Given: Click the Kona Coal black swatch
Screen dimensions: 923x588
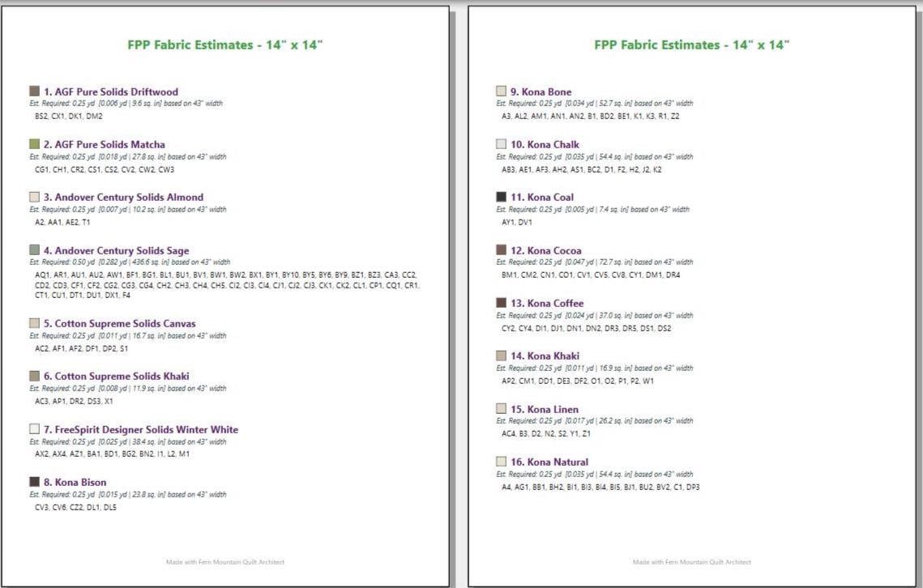Looking at the screenshot, I should click(x=501, y=197).
